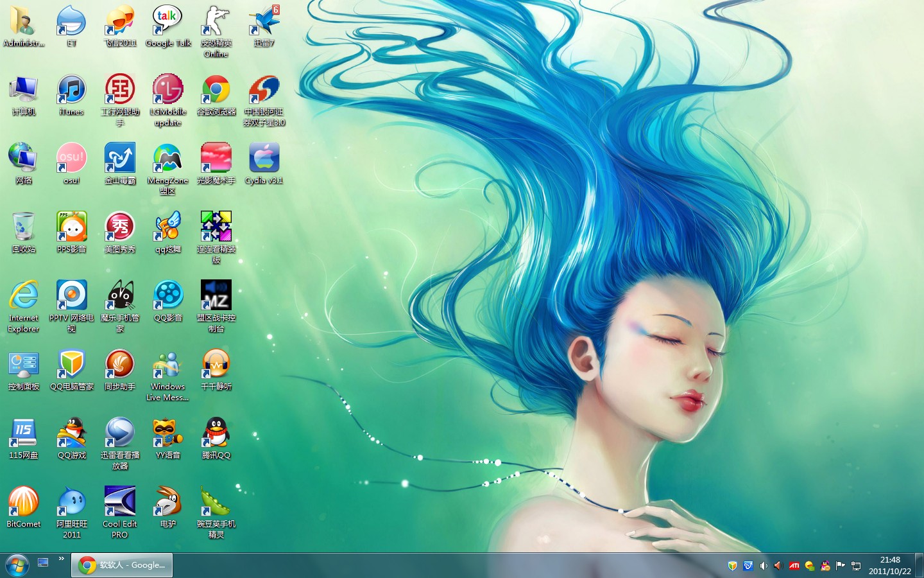Open the 飞信 yellow face tray icon

click(x=810, y=566)
